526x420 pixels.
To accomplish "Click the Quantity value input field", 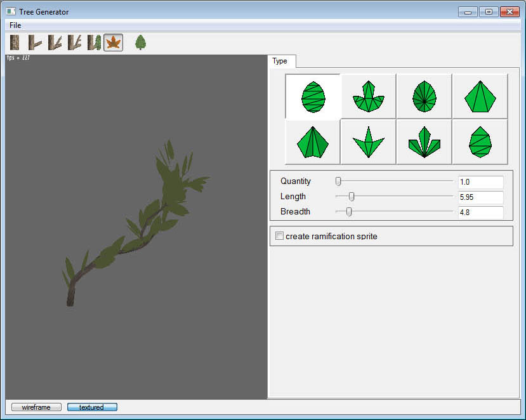I will coord(480,181).
